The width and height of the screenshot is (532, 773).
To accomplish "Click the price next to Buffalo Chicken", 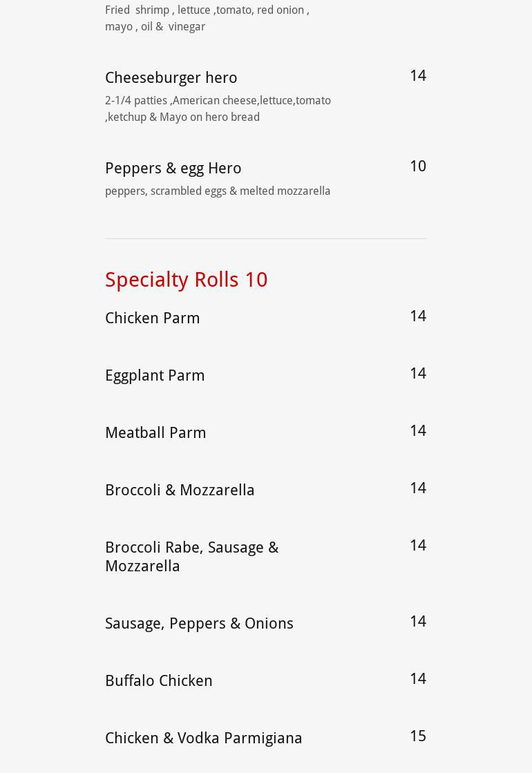I will (x=417, y=678).
